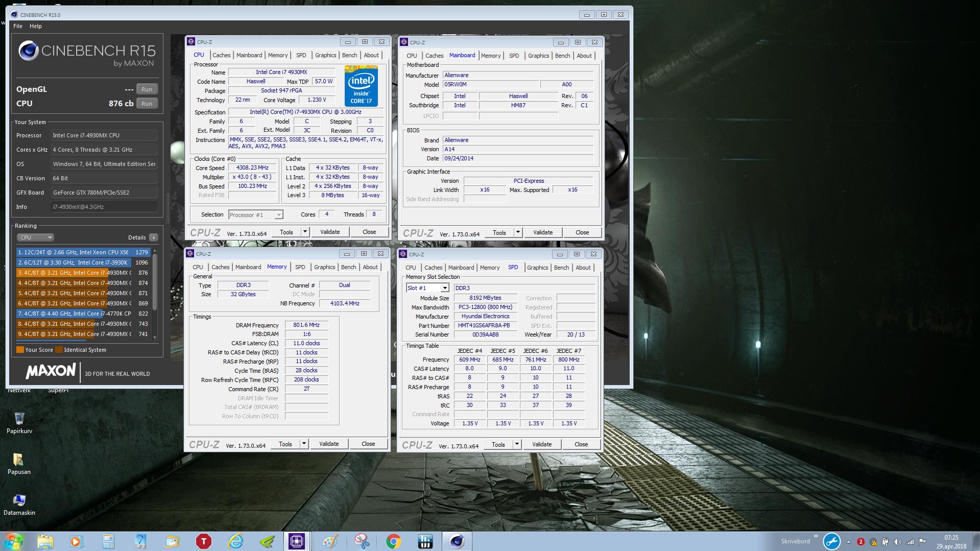Open the File menu in Cinebench
This screenshot has width=980, height=551.
point(18,26)
